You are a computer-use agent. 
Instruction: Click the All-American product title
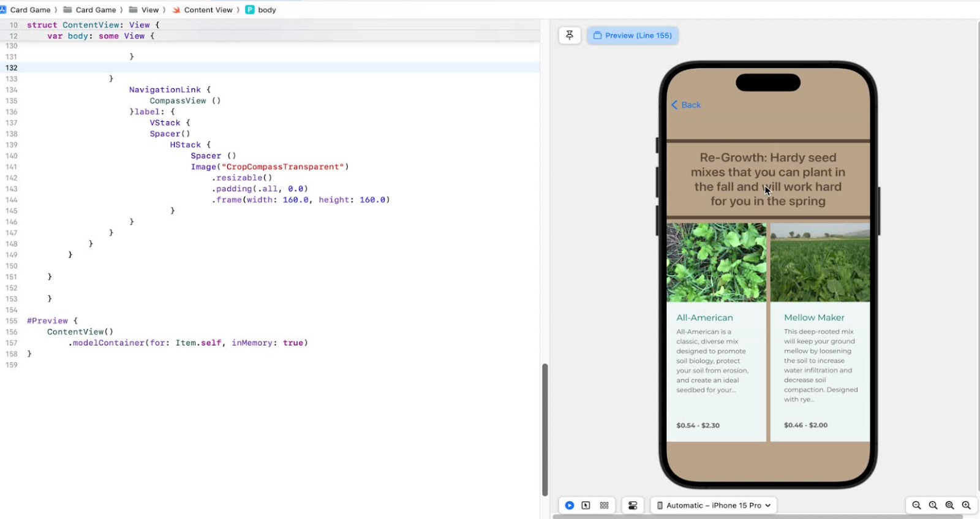click(x=704, y=317)
